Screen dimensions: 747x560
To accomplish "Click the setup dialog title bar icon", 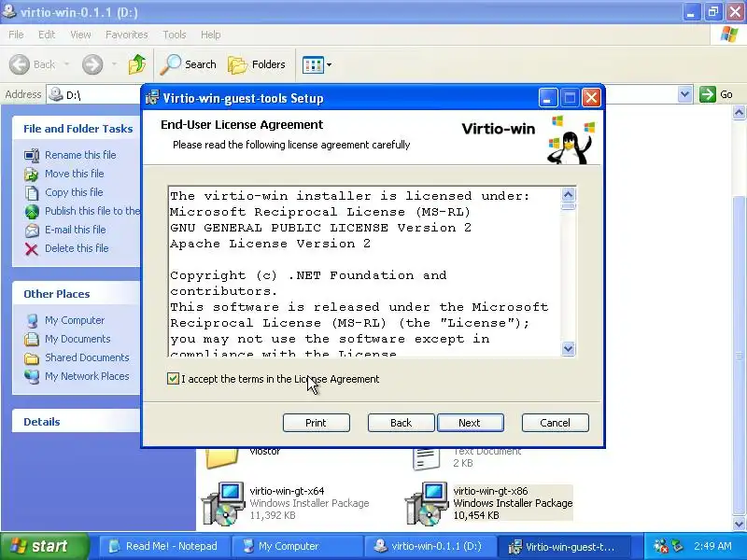I will 152,98.
